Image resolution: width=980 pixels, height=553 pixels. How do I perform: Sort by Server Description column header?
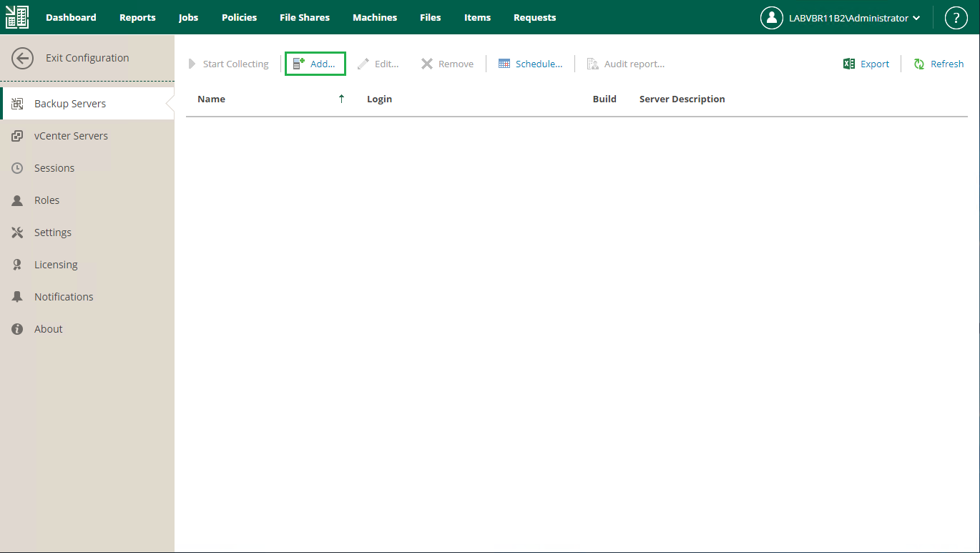pos(682,99)
